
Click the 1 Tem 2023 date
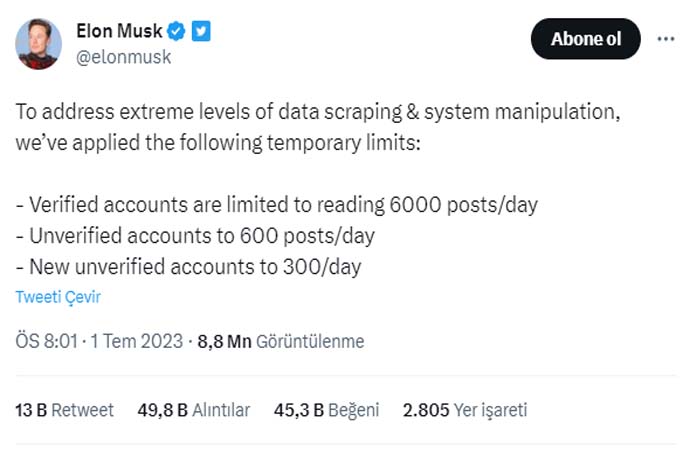[136, 341]
